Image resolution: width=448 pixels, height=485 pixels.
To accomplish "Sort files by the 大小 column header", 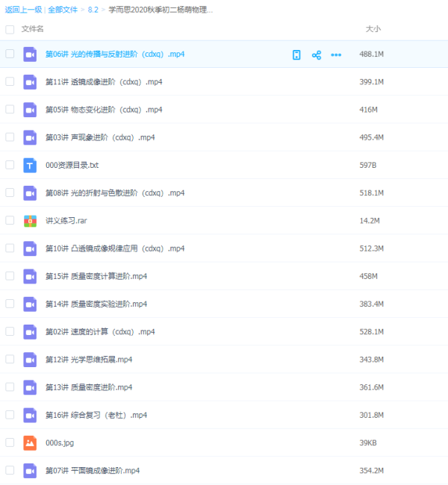I will (373, 29).
